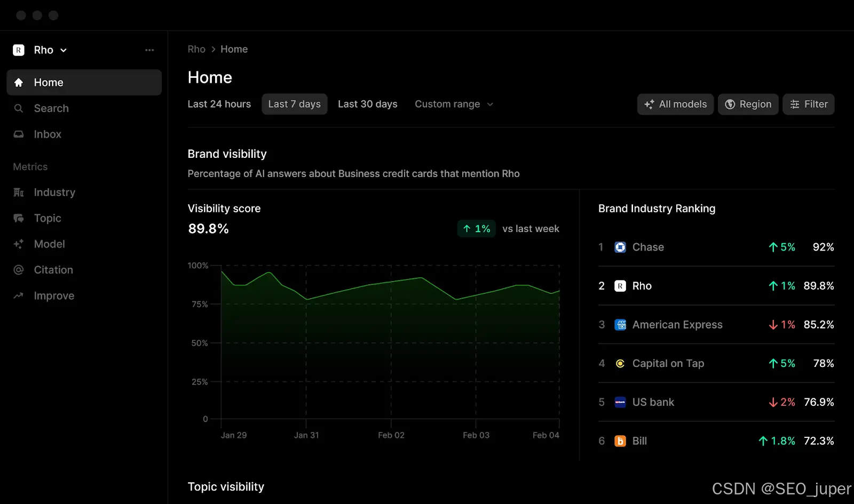The image size is (854, 504).
Task: Click the 89.8% Visibility score value
Action: (x=208, y=229)
